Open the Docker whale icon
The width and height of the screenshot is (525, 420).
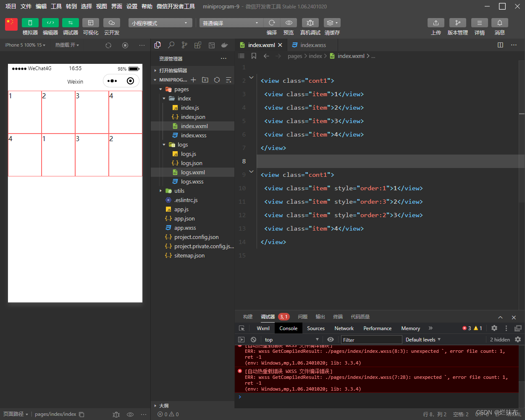pos(225,45)
